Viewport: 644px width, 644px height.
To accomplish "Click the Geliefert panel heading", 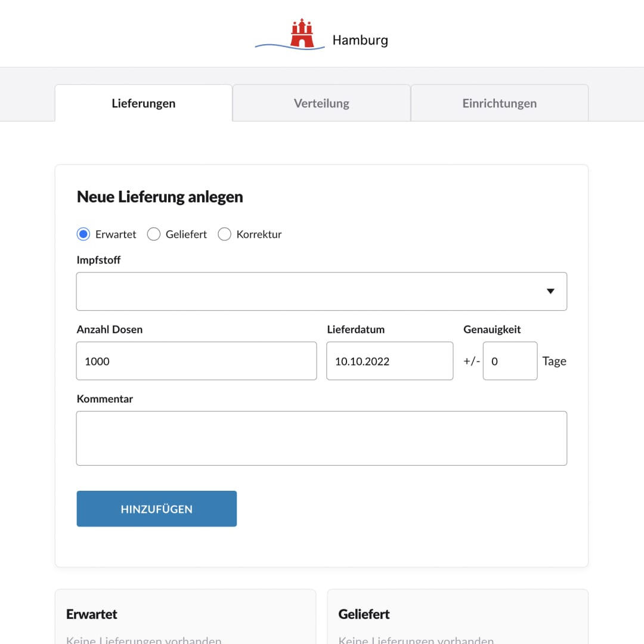I will [364, 614].
